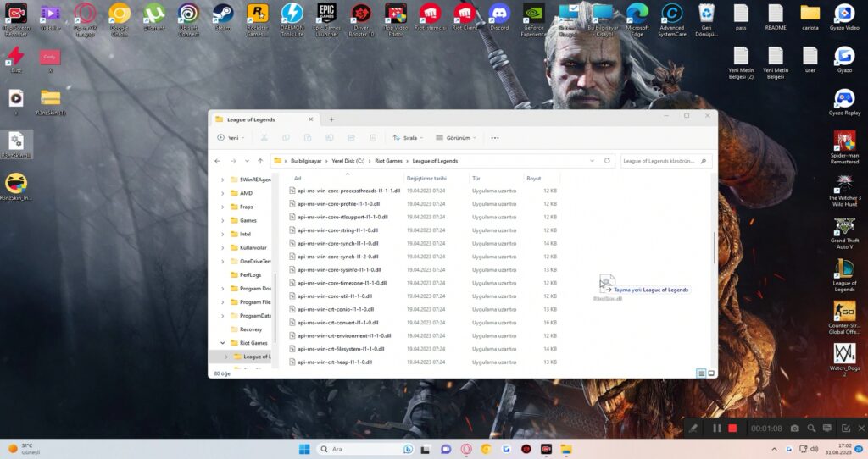Select the Driver Booster 10 icon
This screenshot has height=459, width=868.
[x=361, y=19]
